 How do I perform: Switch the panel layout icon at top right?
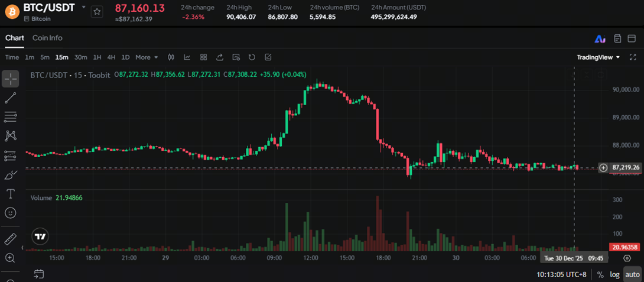click(632, 38)
